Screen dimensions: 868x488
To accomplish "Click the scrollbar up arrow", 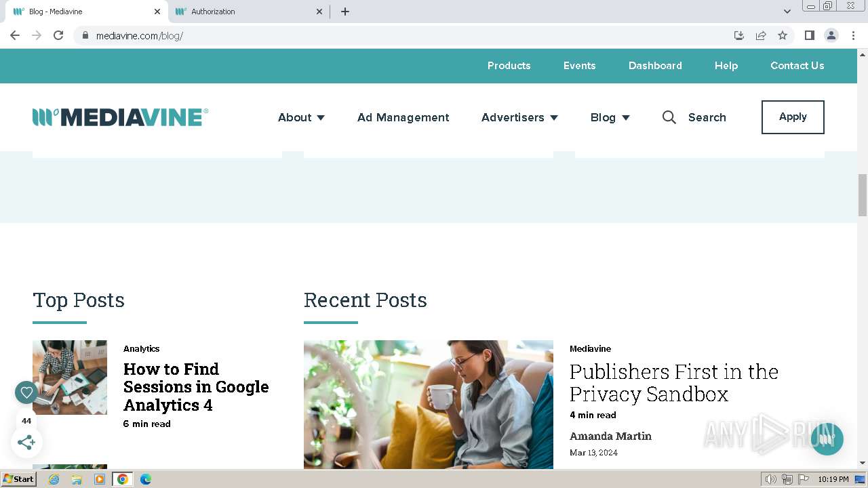I will pyautogui.click(x=862, y=54).
